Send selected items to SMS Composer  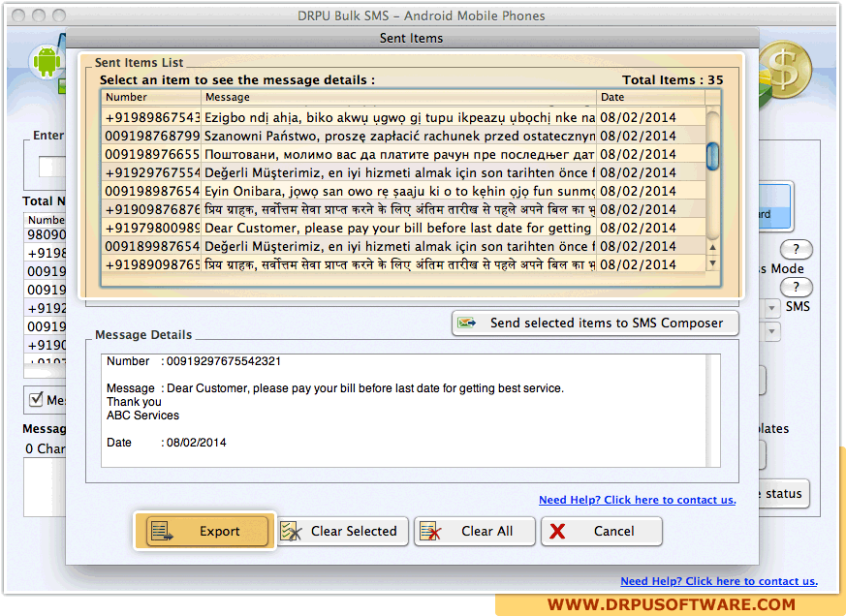pos(595,323)
